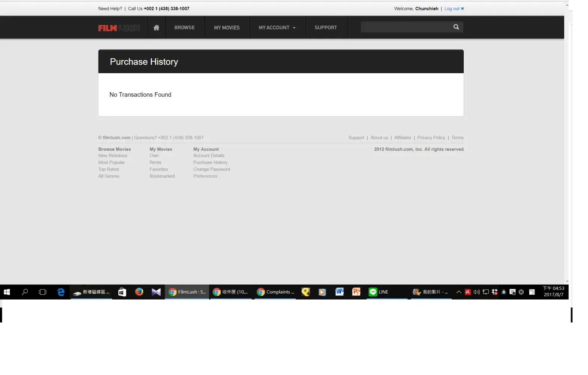The height and width of the screenshot is (375, 588).
Task: Expand the My Account dropdown menu
Action: tap(277, 27)
